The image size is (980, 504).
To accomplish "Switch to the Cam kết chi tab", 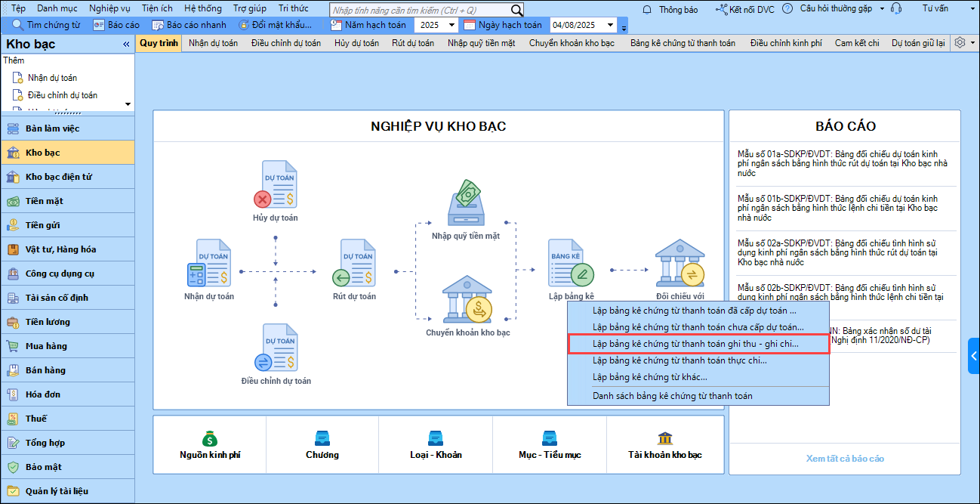I will pos(857,43).
